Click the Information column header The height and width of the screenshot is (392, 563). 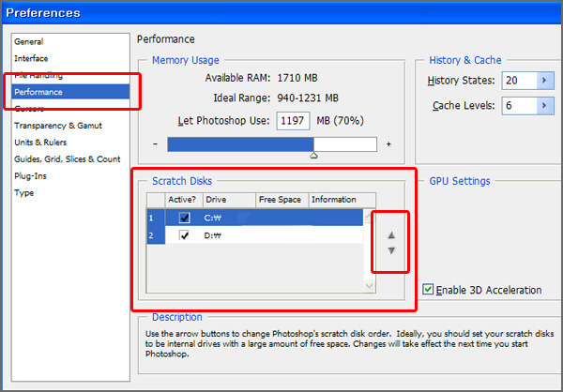point(342,200)
